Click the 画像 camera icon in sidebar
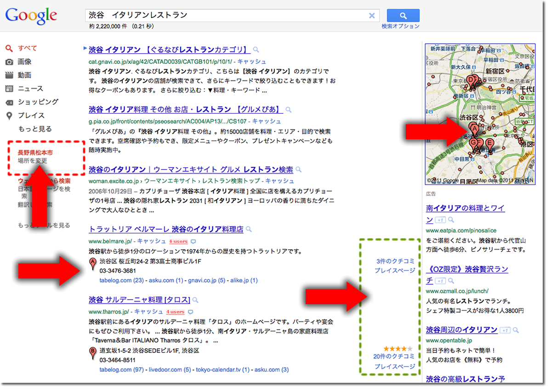551x392 pixels. pos(9,62)
